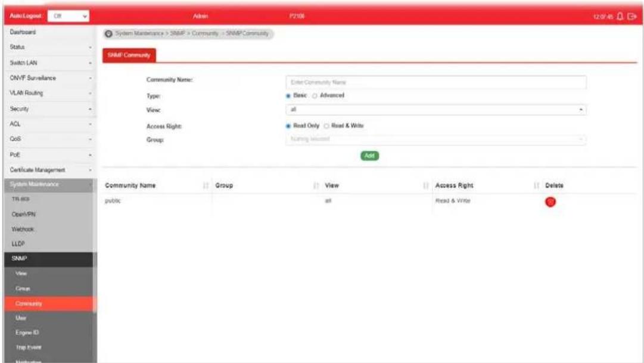Image resolution: width=644 pixels, height=363 pixels.
Task: Click the public community name cell
Action: click(113, 201)
